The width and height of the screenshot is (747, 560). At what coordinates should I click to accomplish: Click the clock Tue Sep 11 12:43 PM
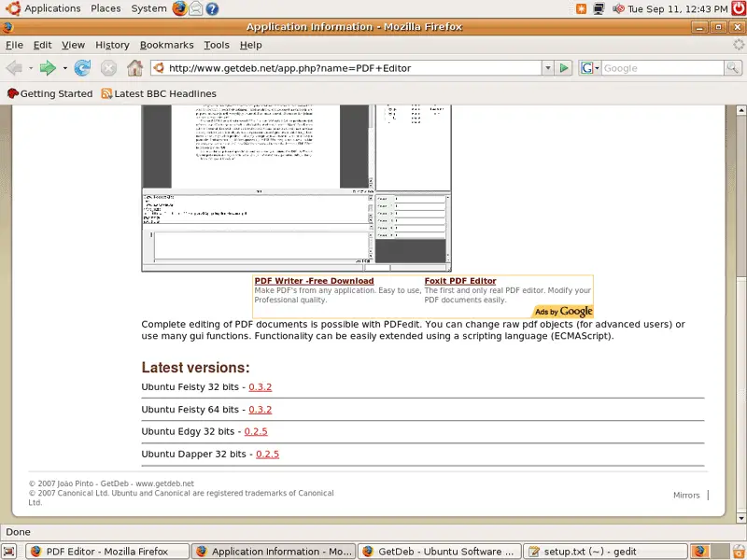[x=678, y=8]
